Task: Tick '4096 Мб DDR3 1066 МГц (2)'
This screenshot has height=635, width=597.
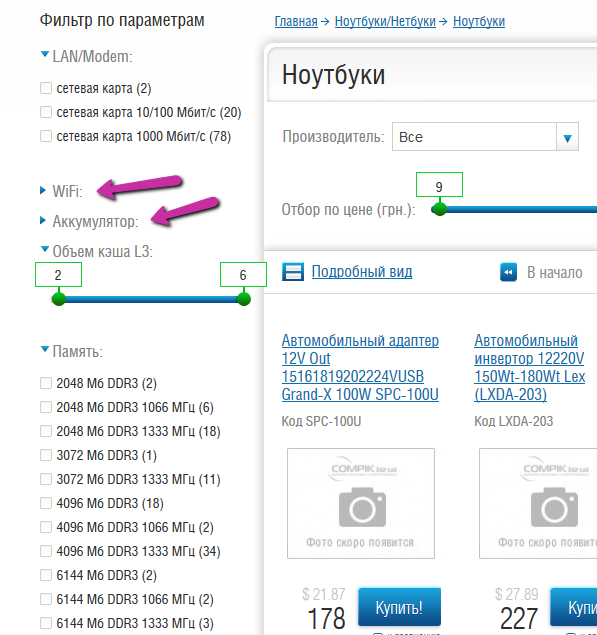Action: pos(46,527)
